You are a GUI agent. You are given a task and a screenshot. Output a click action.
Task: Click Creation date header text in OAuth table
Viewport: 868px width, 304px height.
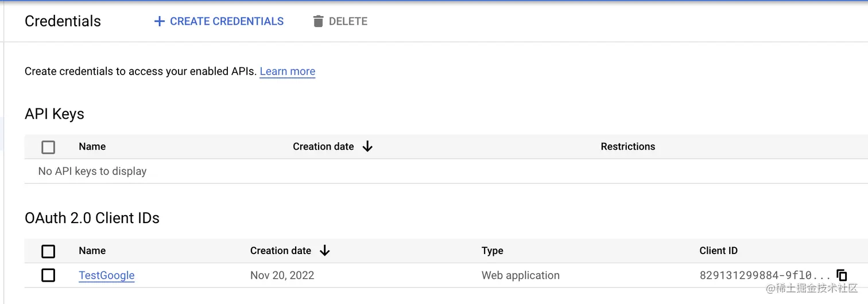(280, 251)
